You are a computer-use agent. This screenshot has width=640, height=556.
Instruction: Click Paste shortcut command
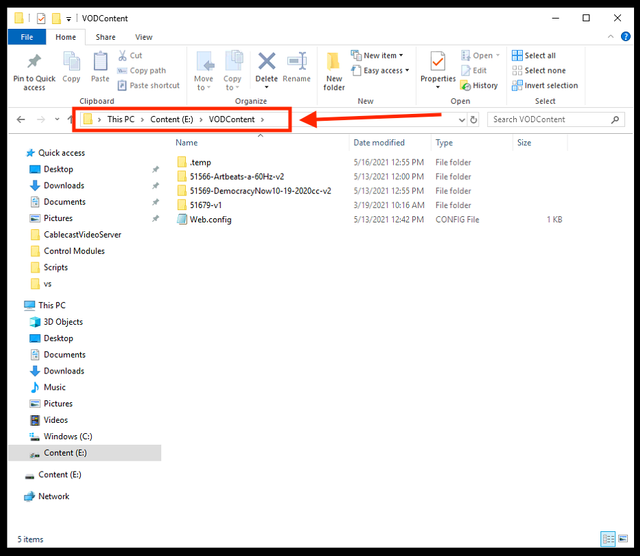[x=149, y=85]
